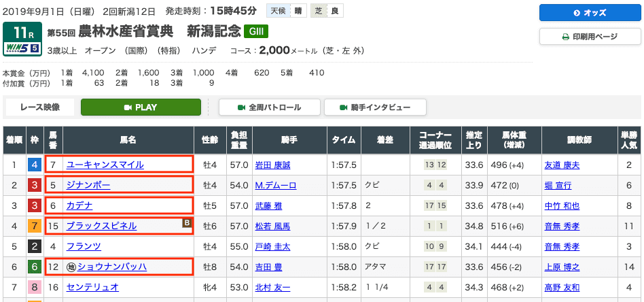Viewport: 644px width, 302px height.
Task: Open trainer 高野 友和 profile
Action: pos(562,287)
